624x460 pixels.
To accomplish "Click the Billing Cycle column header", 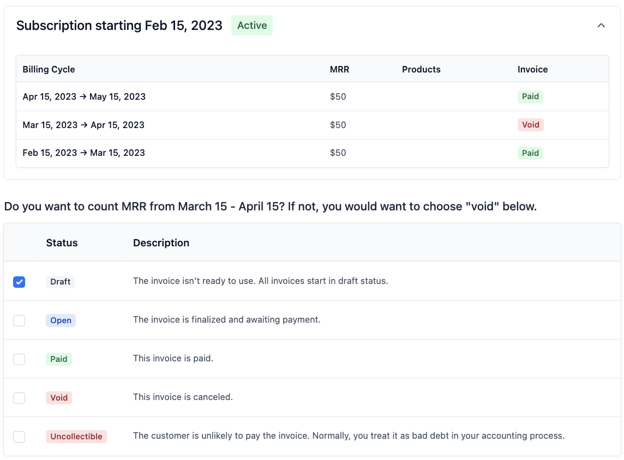I will point(49,69).
